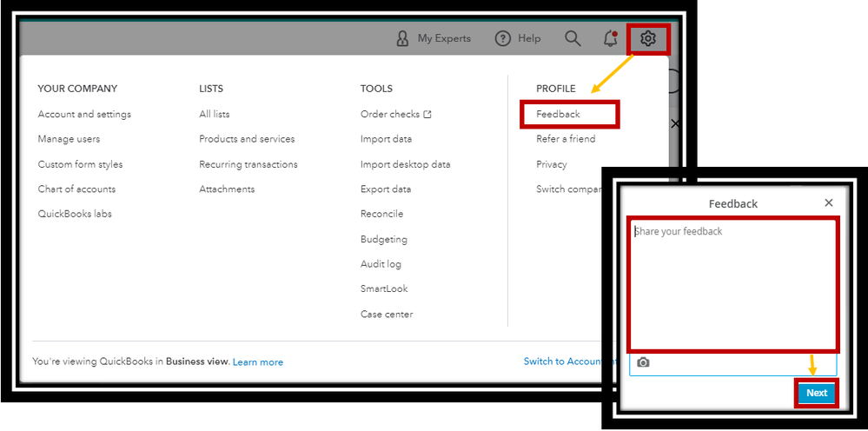The image size is (868, 431).
Task: Open All lists
Action: point(215,114)
